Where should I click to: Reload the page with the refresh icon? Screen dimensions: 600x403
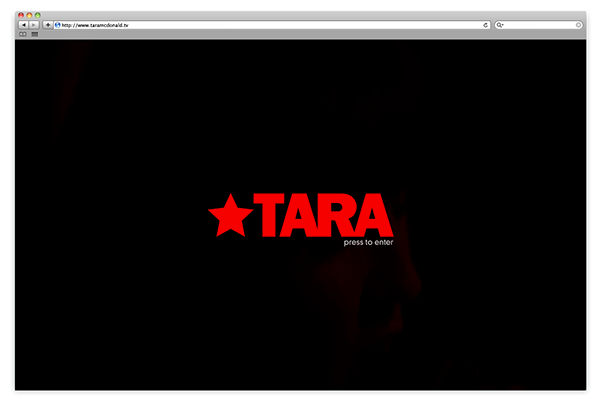[x=485, y=25]
